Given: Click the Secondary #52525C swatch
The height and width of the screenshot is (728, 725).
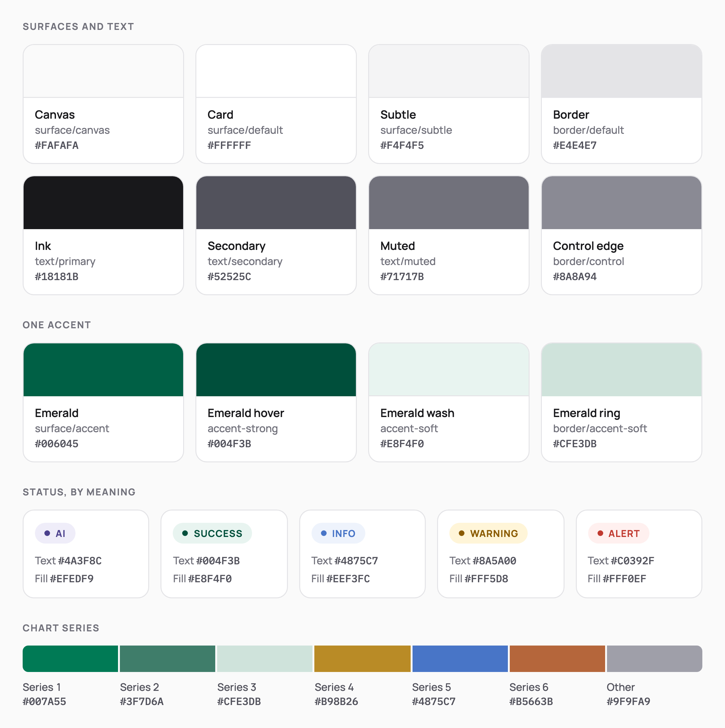Looking at the screenshot, I should click(x=276, y=203).
